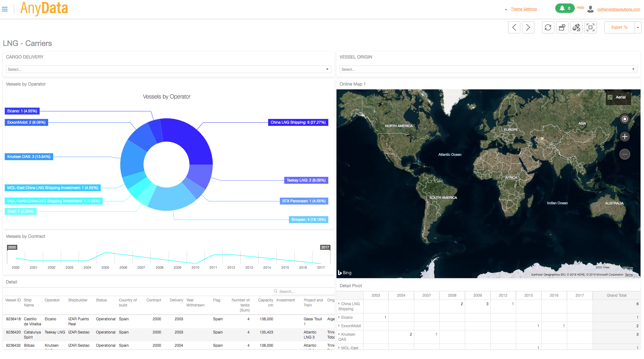Select the Catalunya Spirit ship row
Screen dimensions: 644x359
tap(169, 334)
